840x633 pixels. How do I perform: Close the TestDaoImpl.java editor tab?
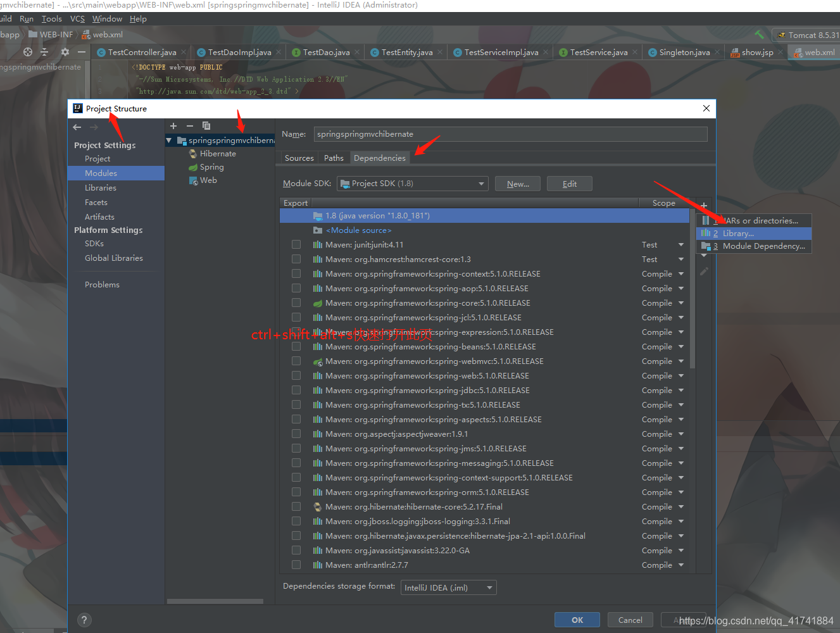pyautogui.click(x=279, y=53)
